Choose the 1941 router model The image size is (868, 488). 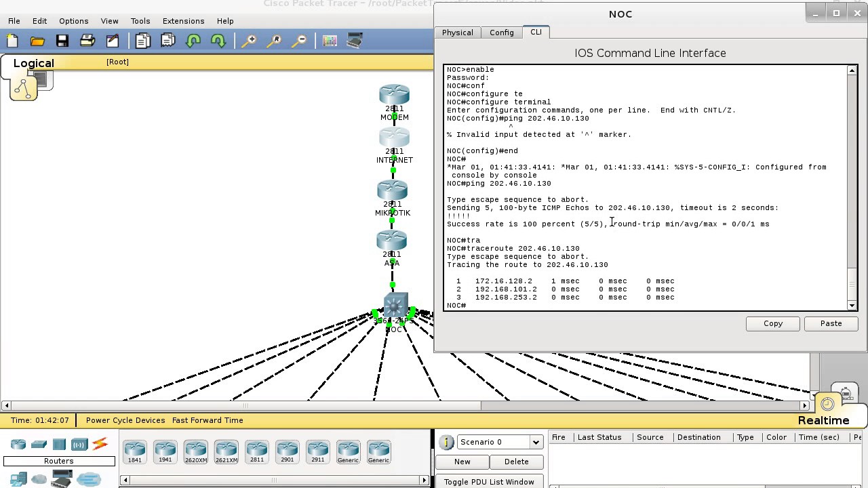[x=165, y=452]
